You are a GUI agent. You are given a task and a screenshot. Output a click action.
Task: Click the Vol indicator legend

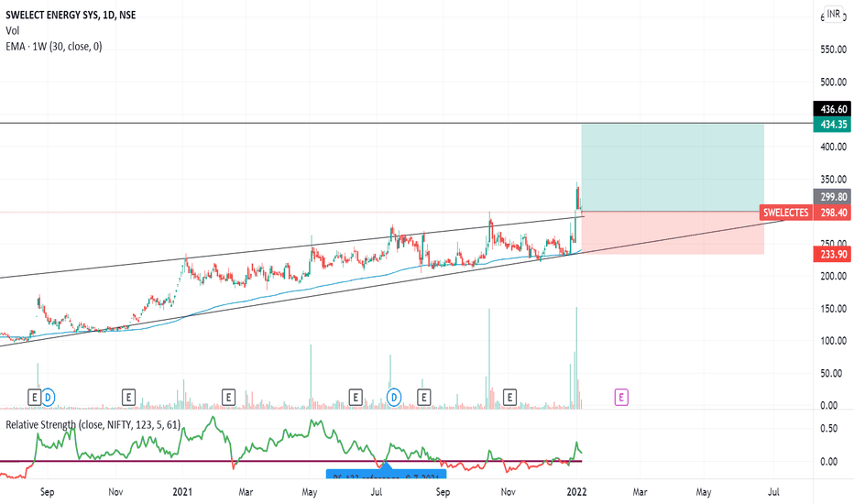pyautogui.click(x=13, y=31)
